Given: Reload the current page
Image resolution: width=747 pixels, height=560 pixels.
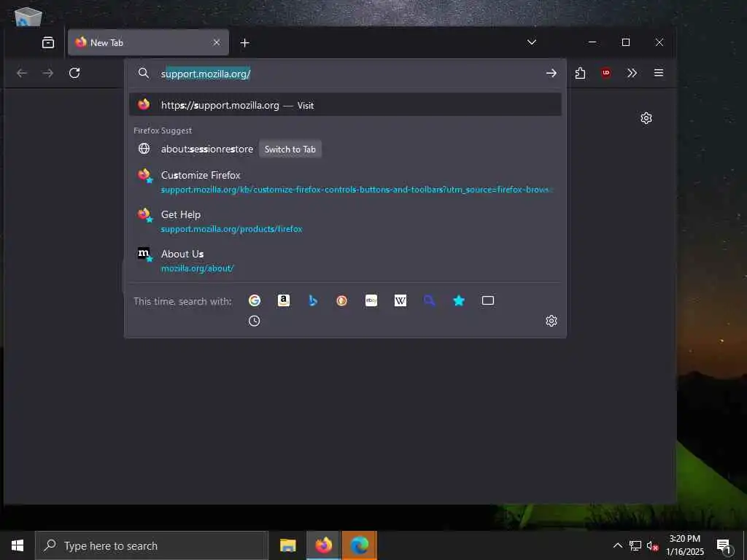Looking at the screenshot, I should point(74,73).
